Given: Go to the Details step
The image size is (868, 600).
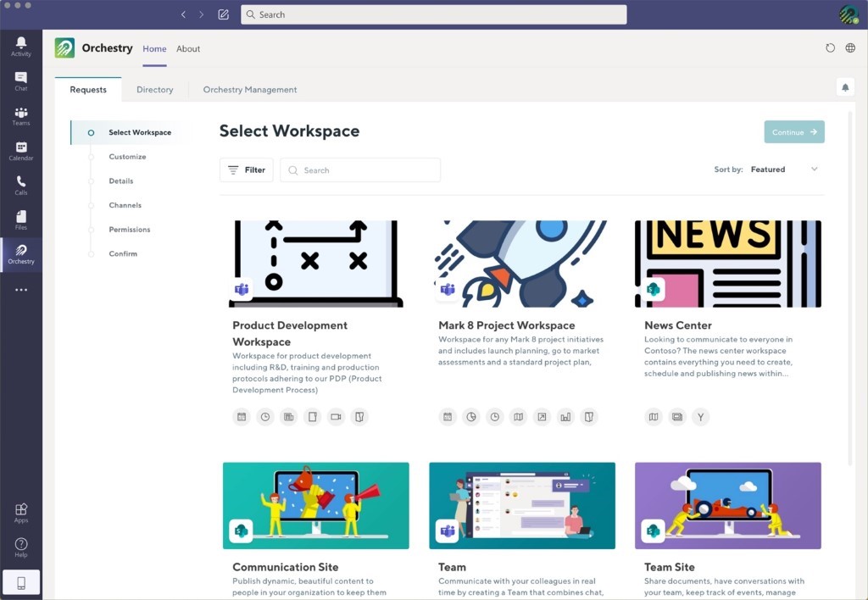Looking at the screenshot, I should pos(120,181).
